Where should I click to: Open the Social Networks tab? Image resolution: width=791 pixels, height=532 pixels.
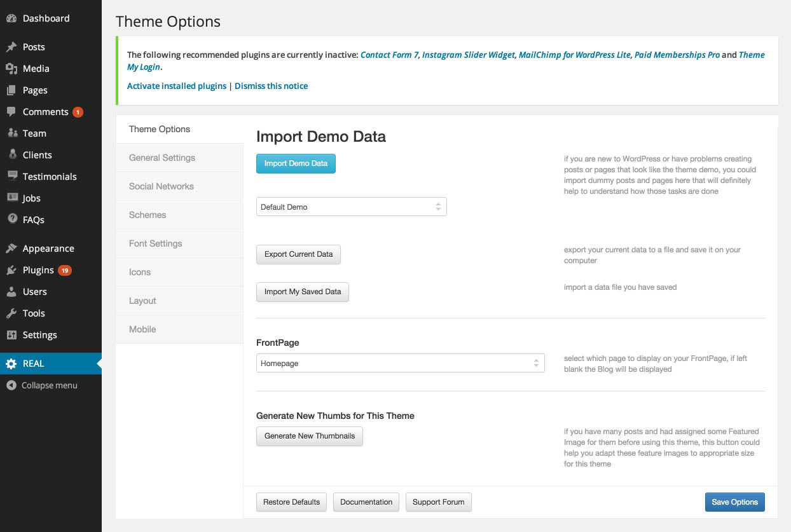point(162,186)
